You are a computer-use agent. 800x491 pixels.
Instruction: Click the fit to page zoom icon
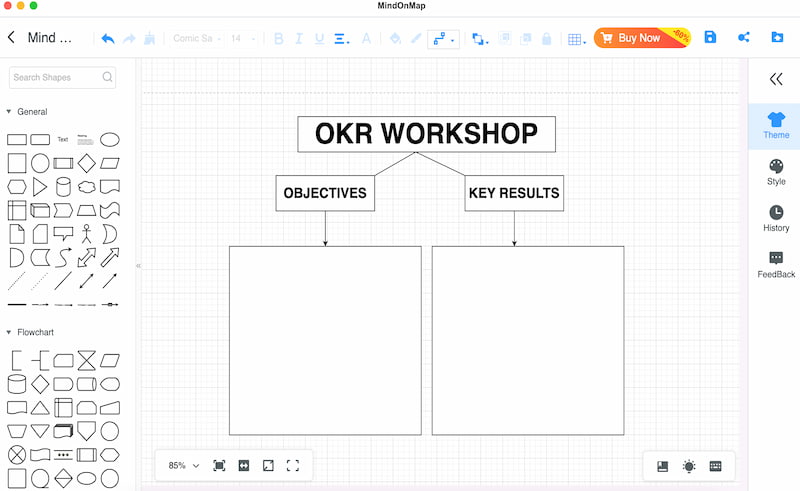point(219,465)
